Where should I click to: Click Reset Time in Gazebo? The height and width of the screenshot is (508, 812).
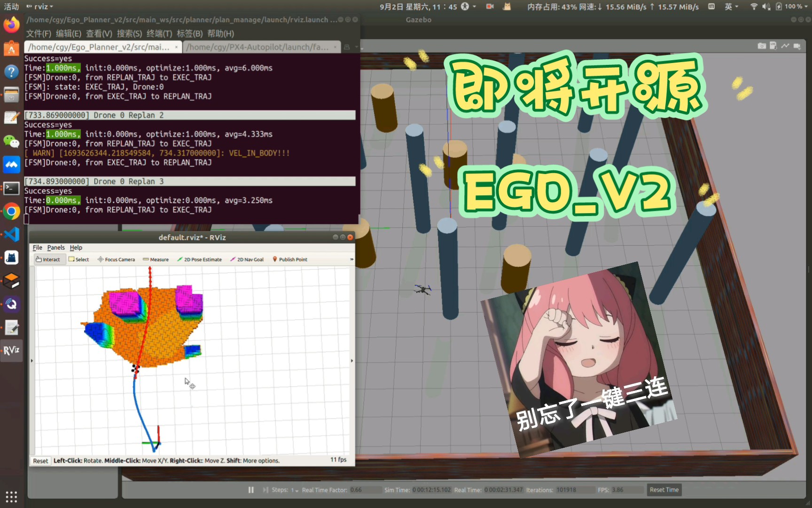(x=664, y=490)
